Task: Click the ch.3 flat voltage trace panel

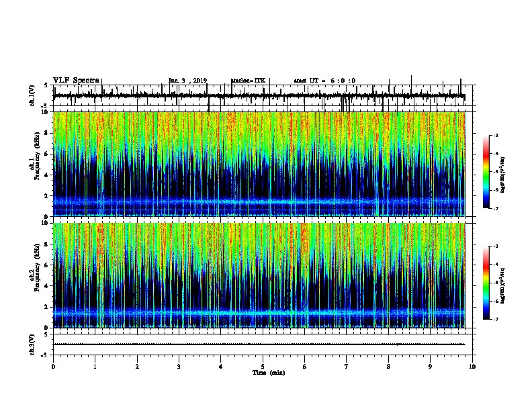Action: [x=263, y=345]
